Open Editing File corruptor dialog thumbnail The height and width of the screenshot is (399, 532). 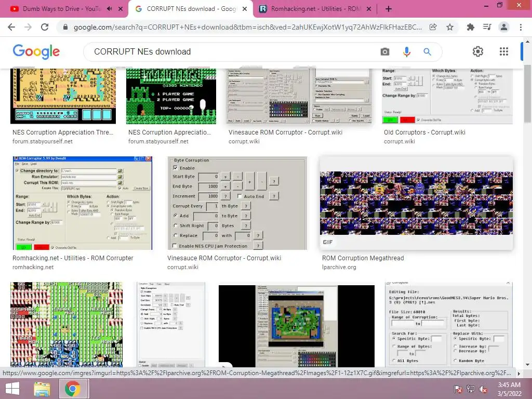click(x=448, y=324)
